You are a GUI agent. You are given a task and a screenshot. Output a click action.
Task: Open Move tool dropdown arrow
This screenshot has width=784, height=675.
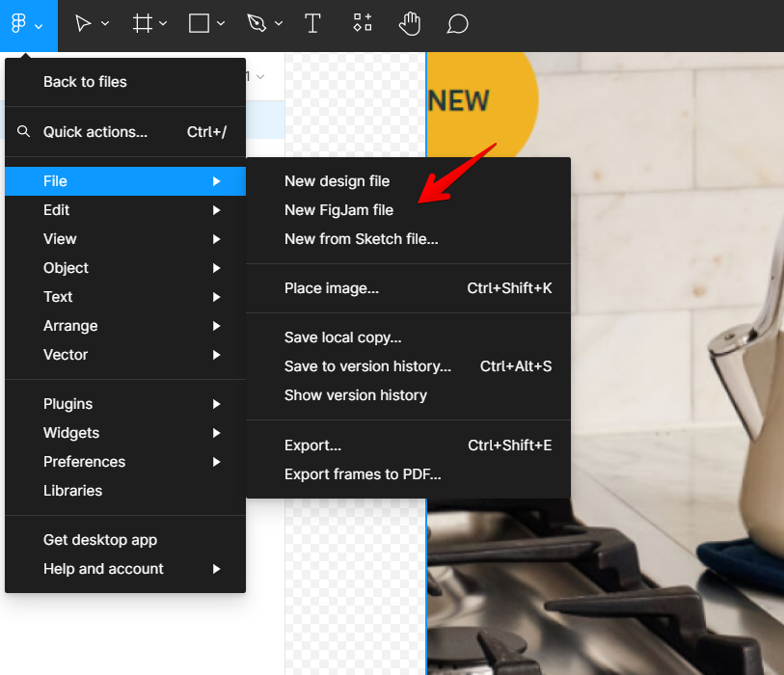[x=105, y=24]
